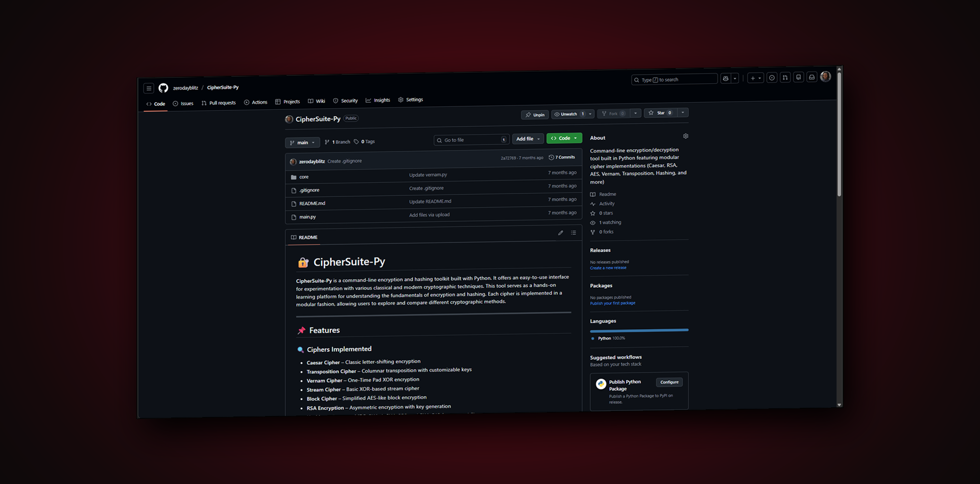The width and height of the screenshot is (980, 484).
Task: Open the repository Settings tab
Action: 410,100
